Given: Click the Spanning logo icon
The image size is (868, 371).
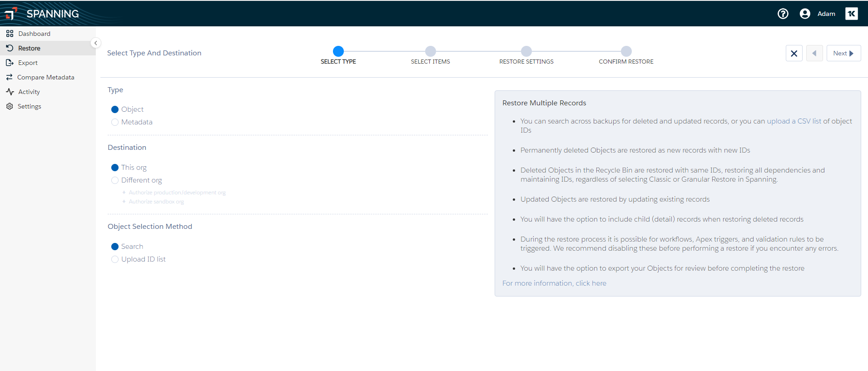Looking at the screenshot, I should tap(10, 14).
